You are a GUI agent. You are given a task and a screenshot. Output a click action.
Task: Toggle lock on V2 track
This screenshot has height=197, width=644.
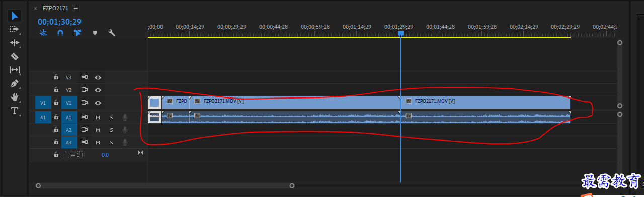[x=56, y=90]
